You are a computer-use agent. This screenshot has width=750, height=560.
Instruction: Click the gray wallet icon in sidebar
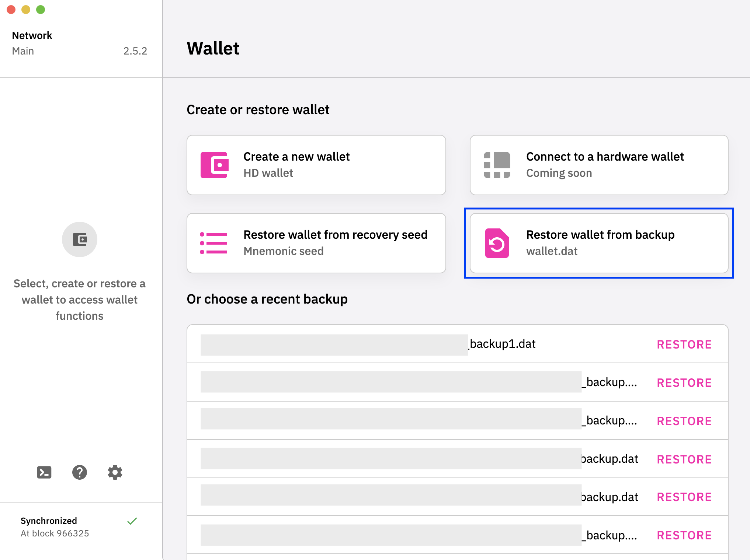80,239
